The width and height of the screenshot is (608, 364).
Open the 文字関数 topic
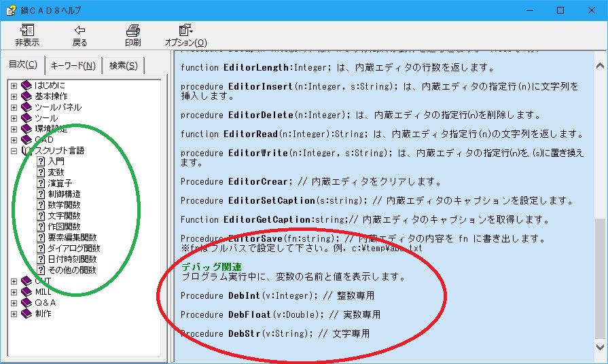coord(65,215)
